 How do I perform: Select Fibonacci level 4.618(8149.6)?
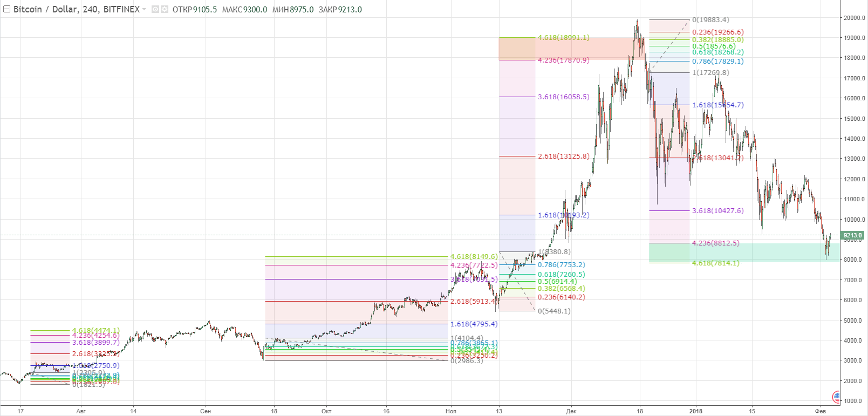tap(474, 256)
